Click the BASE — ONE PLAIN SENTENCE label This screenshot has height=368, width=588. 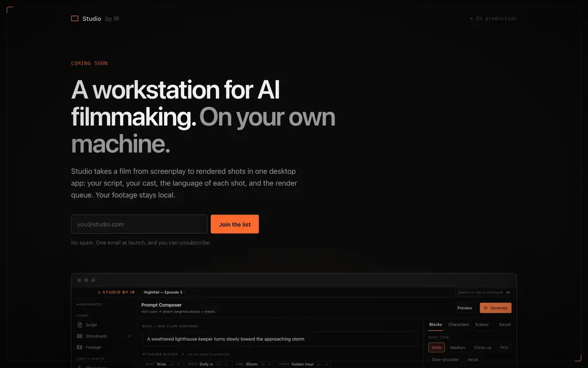[170, 326]
